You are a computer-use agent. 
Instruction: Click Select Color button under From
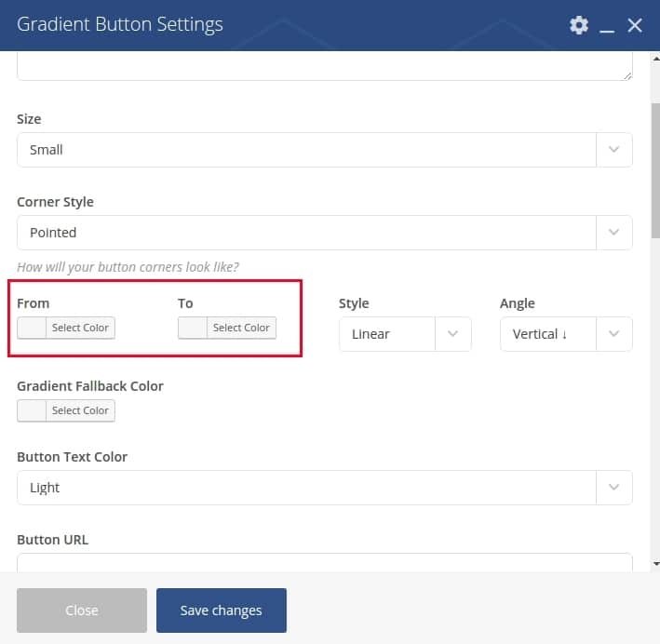pyautogui.click(x=80, y=328)
